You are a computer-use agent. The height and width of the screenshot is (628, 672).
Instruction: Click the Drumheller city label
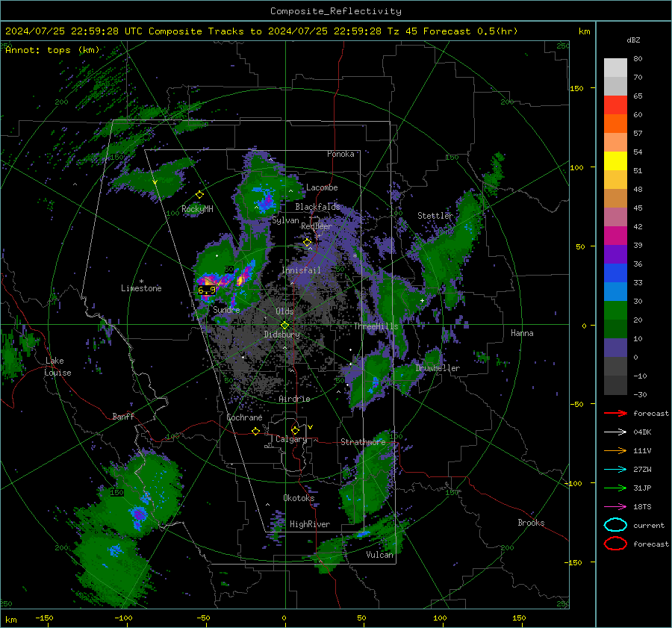[438, 368]
